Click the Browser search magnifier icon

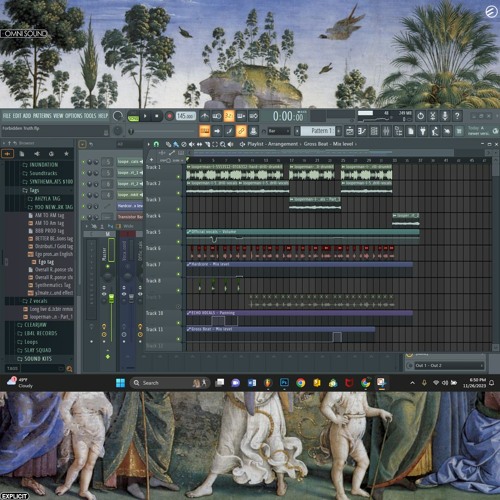(x=69, y=369)
